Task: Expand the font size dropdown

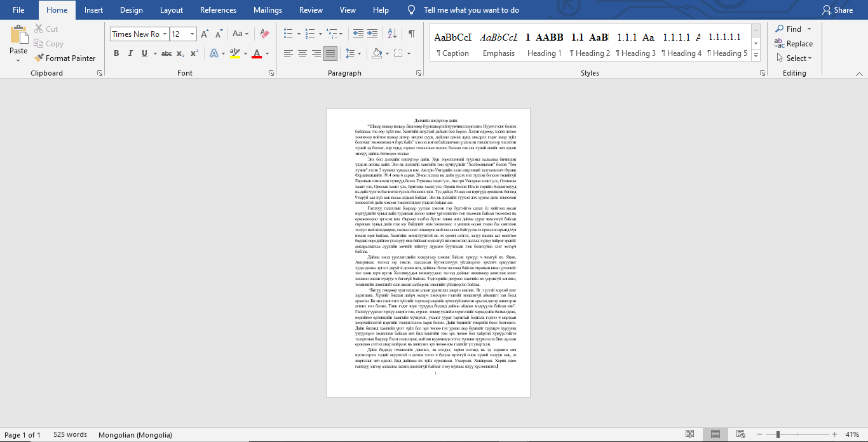Action: coord(193,34)
